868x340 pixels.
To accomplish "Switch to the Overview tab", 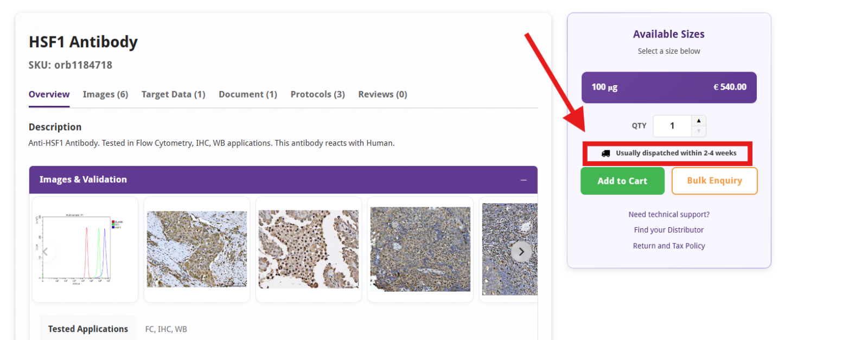I will pyautogui.click(x=49, y=94).
